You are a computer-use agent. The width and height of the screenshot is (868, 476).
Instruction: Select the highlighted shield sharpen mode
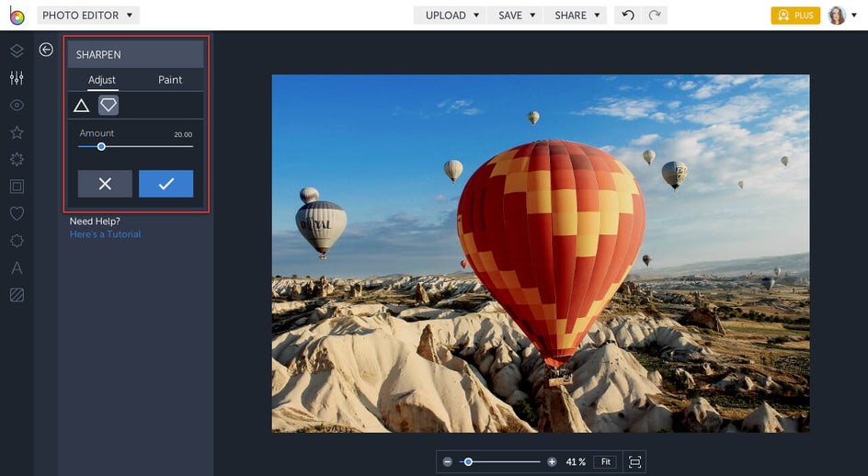108,106
